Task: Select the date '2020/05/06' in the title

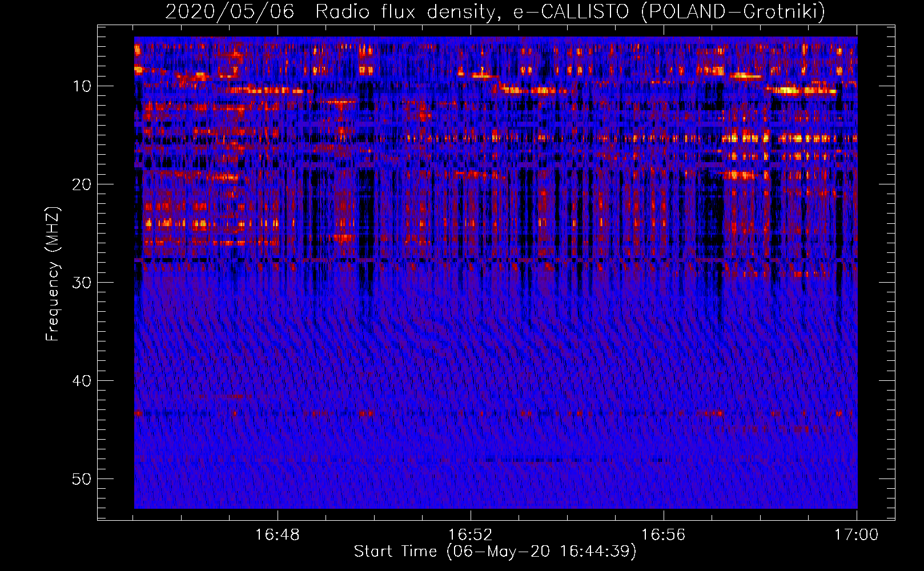Action: (x=230, y=12)
